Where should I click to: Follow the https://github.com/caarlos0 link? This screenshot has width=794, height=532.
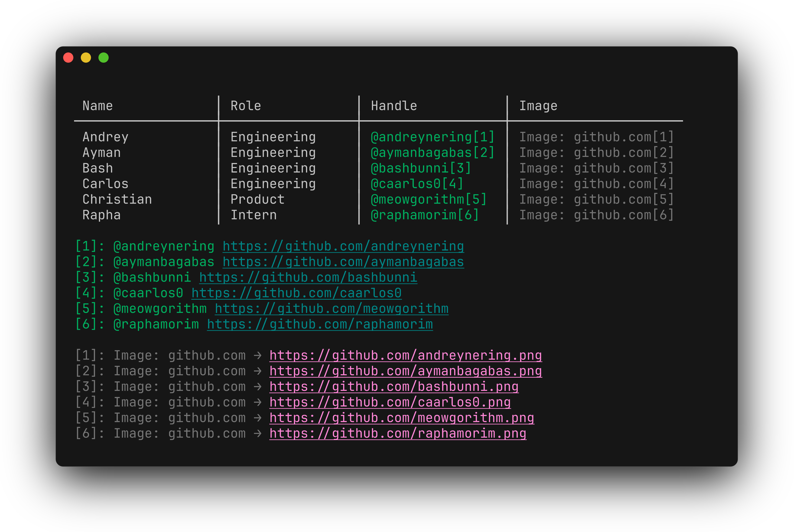296,293
